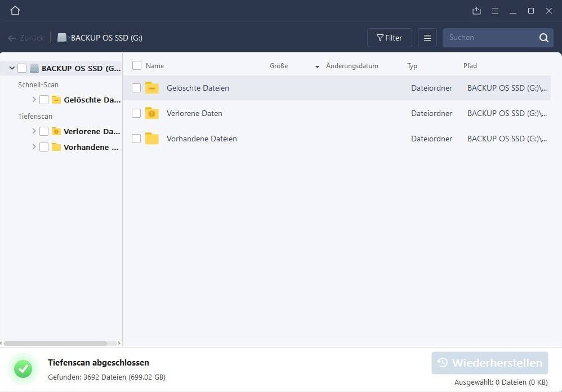Check the BACKUP OS SSD tree checkbox
This screenshot has width=562, height=392.
tap(22, 68)
